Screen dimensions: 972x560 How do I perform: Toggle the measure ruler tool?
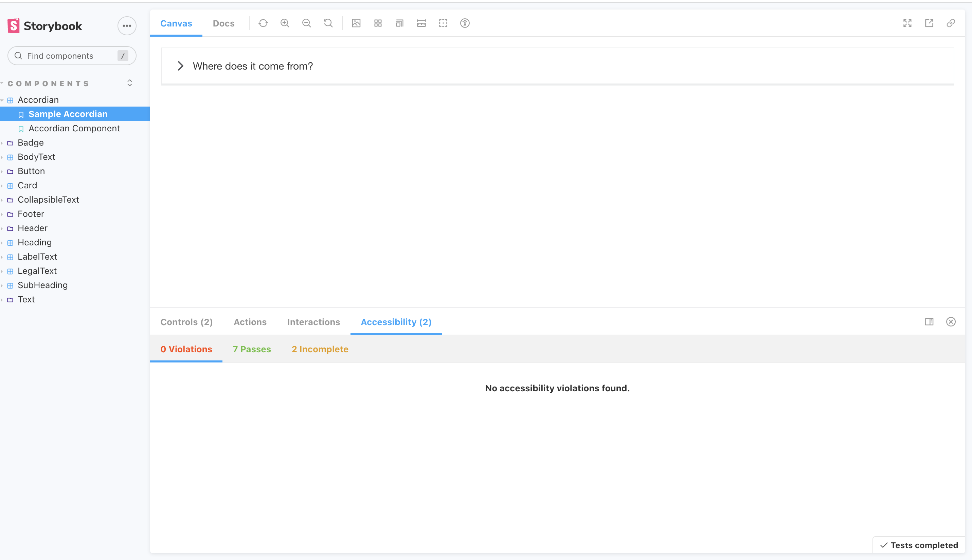[x=421, y=23]
